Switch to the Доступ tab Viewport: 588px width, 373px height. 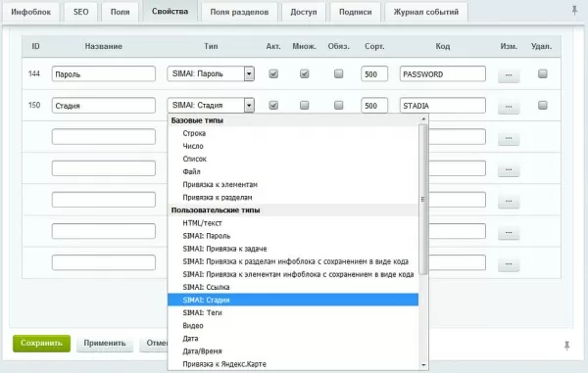pos(304,12)
